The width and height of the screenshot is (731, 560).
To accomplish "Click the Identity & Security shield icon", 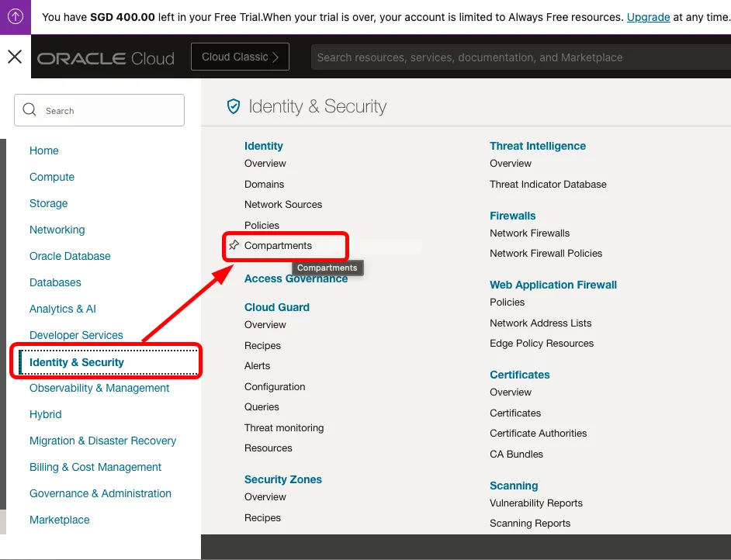I will click(233, 107).
